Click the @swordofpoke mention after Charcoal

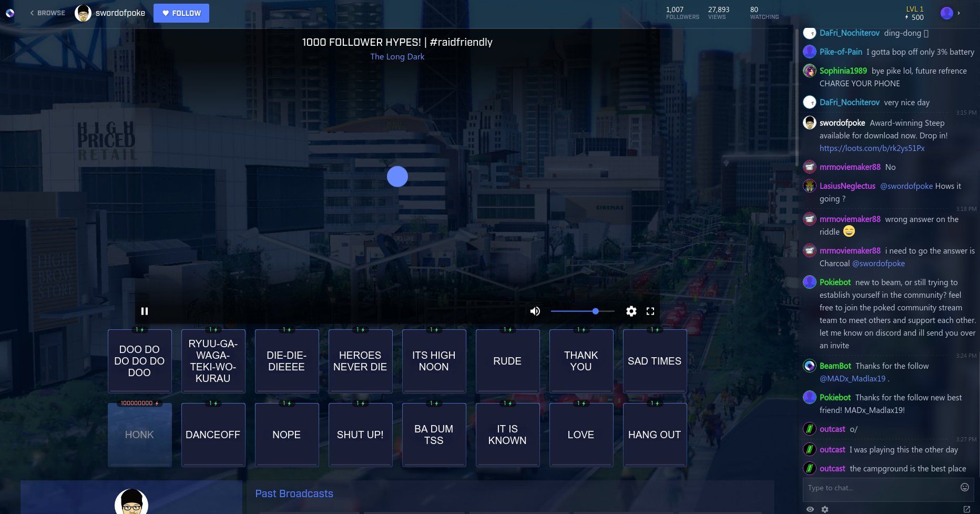[x=879, y=263]
